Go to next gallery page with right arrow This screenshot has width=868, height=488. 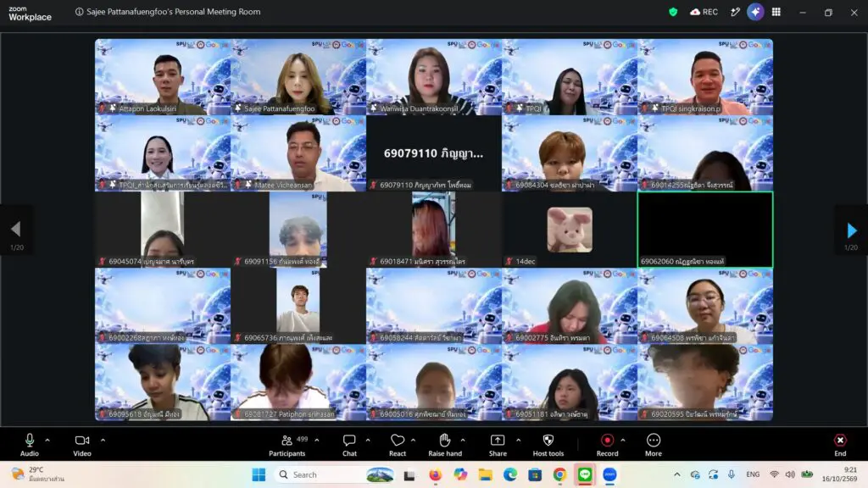(851, 230)
